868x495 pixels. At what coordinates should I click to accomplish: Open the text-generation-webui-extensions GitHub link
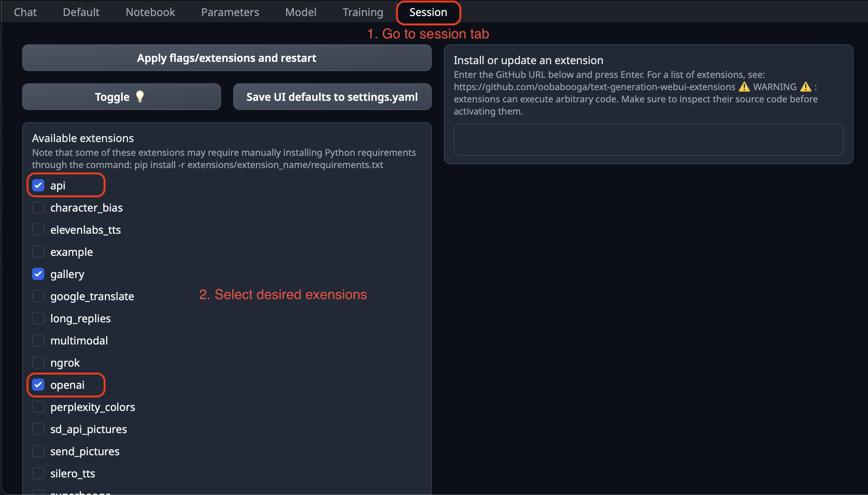594,87
